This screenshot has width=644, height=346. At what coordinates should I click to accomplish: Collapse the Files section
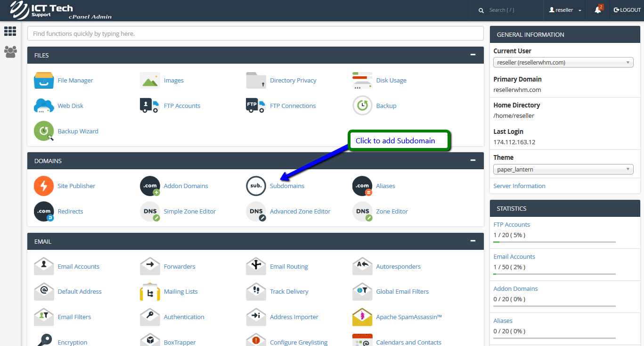[x=473, y=55]
